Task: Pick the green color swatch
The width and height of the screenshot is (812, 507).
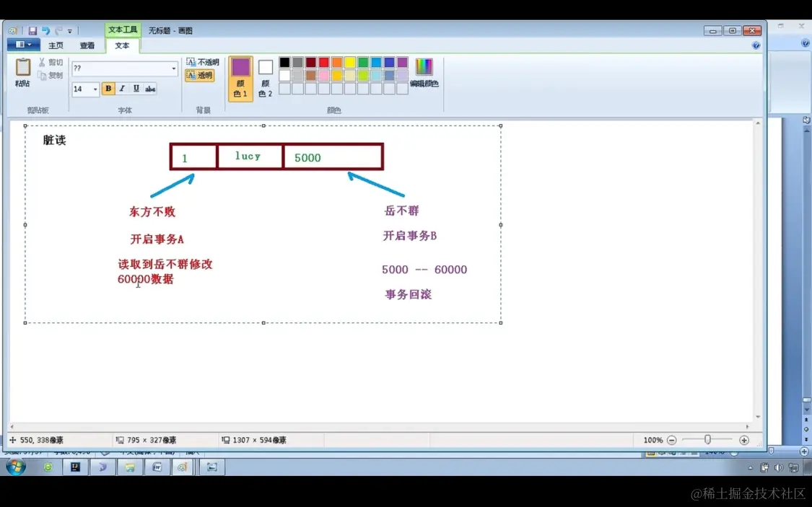Action: (363, 62)
